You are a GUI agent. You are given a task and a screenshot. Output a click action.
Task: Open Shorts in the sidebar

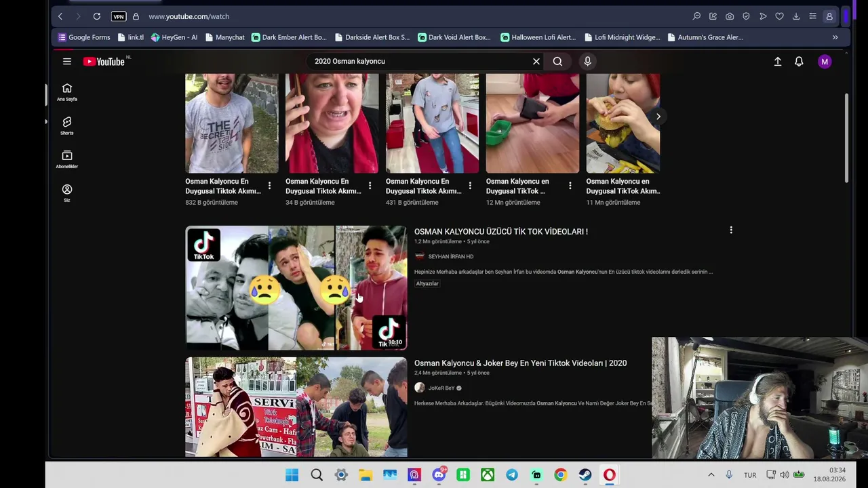coord(67,126)
